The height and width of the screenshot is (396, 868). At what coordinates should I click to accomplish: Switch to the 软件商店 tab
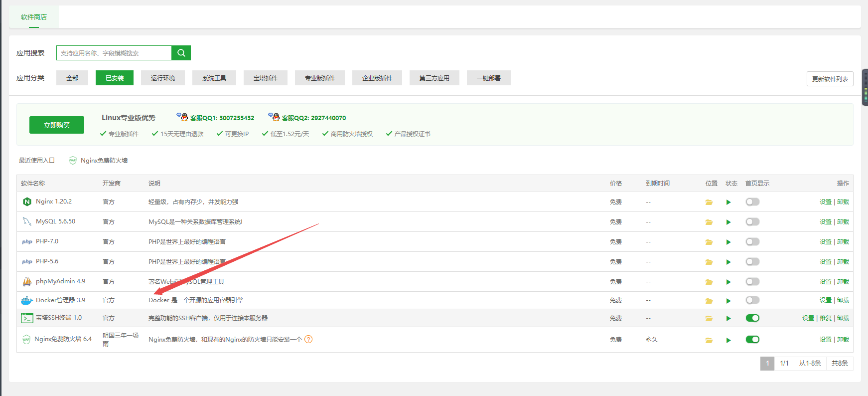(x=34, y=17)
